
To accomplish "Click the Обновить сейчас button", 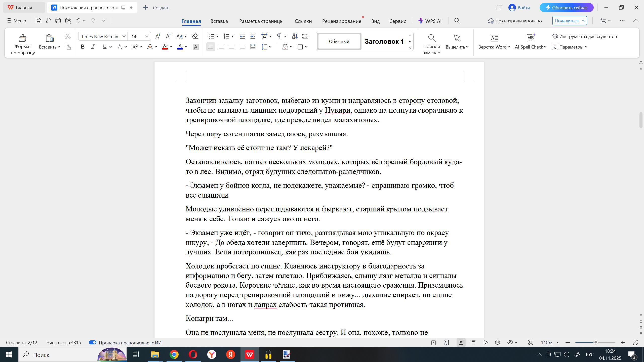I will click(566, 8).
